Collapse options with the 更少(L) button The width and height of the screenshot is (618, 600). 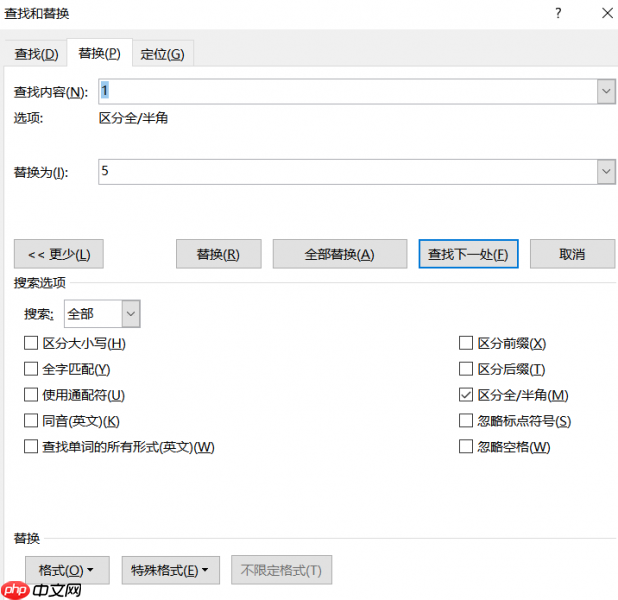coord(59,254)
